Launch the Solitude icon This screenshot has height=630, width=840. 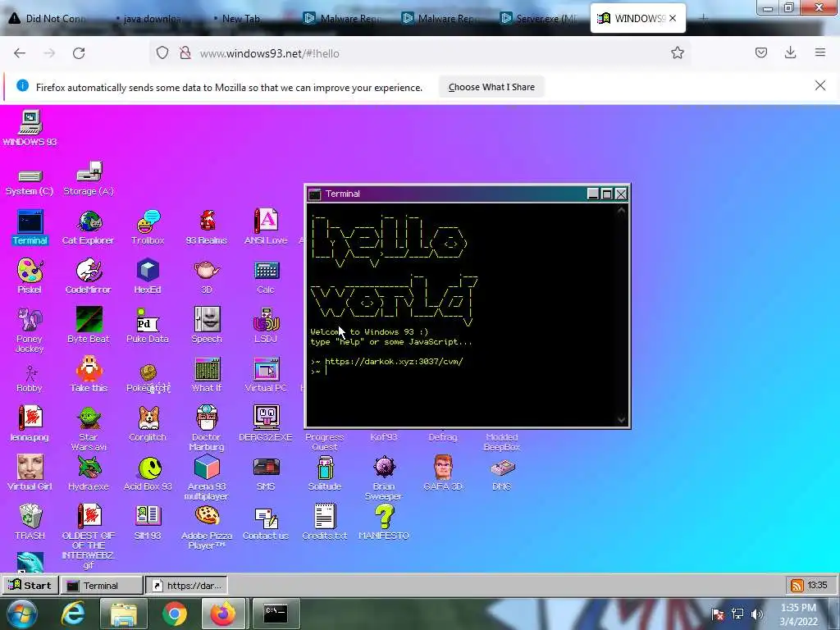click(325, 473)
